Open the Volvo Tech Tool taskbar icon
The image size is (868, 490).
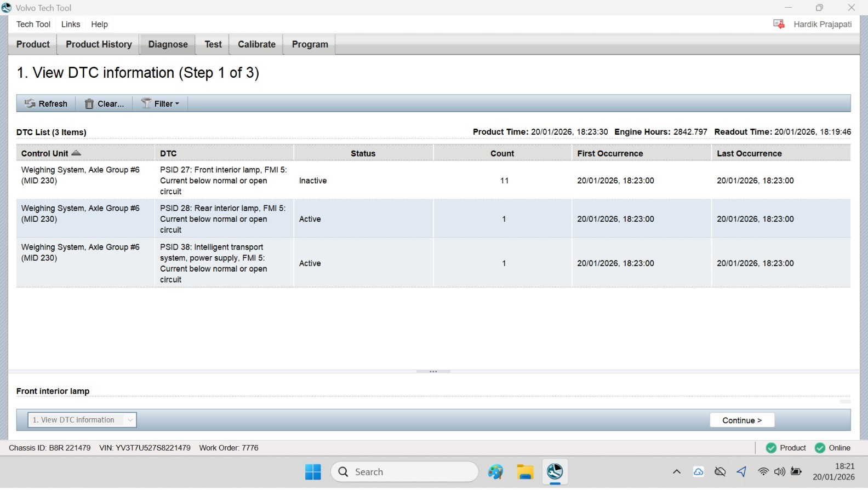pos(555,471)
